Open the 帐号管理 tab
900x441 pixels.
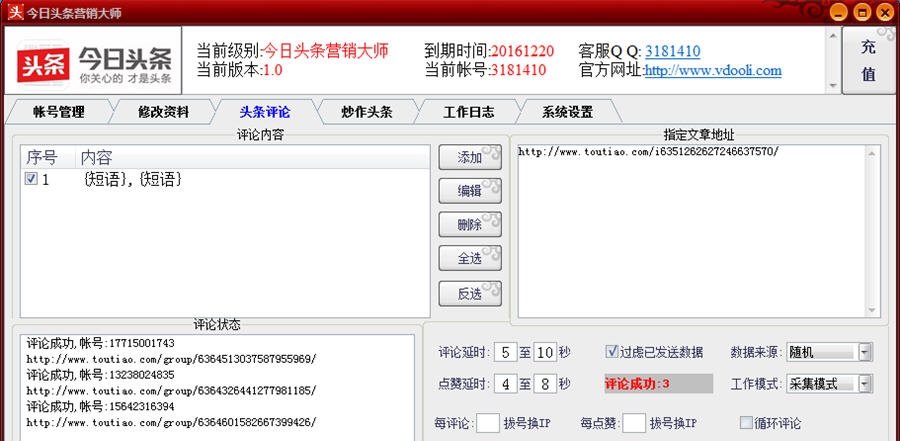coord(59,112)
